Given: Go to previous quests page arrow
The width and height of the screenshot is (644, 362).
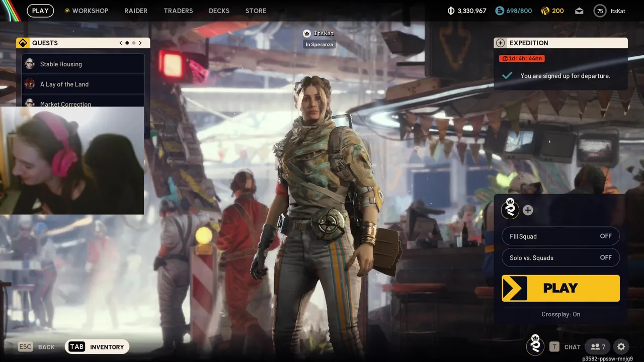Looking at the screenshot, I should pyautogui.click(x=121, y=43).
